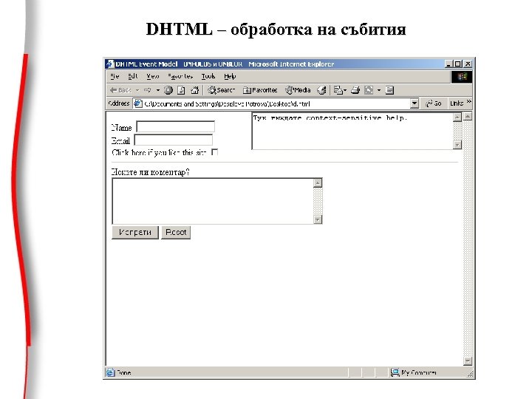Open the History toolbar icon

[x=321, y=90]
